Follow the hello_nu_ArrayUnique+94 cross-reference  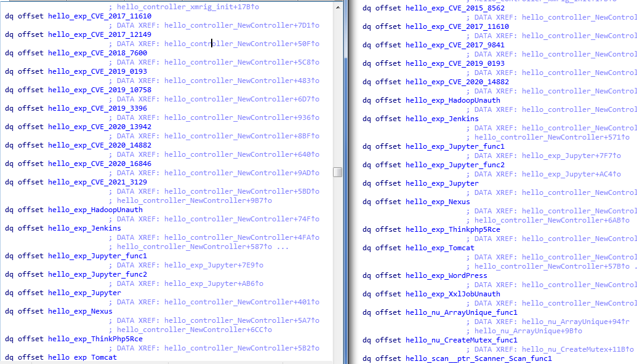click(576, 322)
